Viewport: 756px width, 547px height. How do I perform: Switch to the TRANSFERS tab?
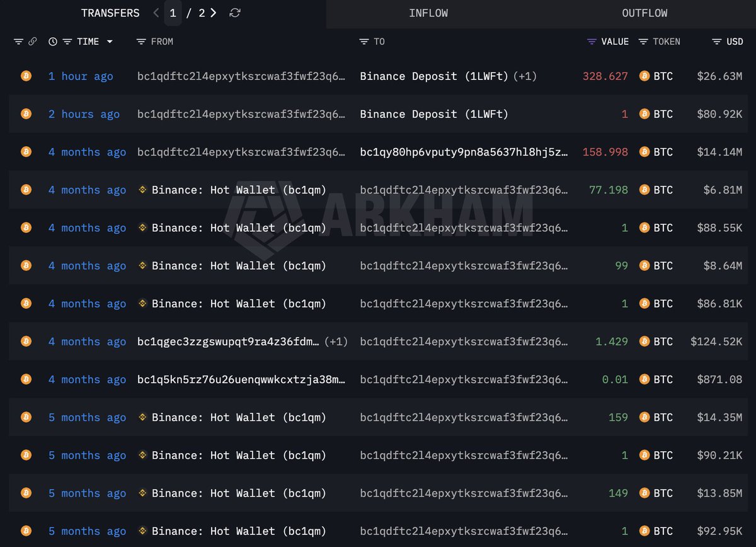coord(110,13)
